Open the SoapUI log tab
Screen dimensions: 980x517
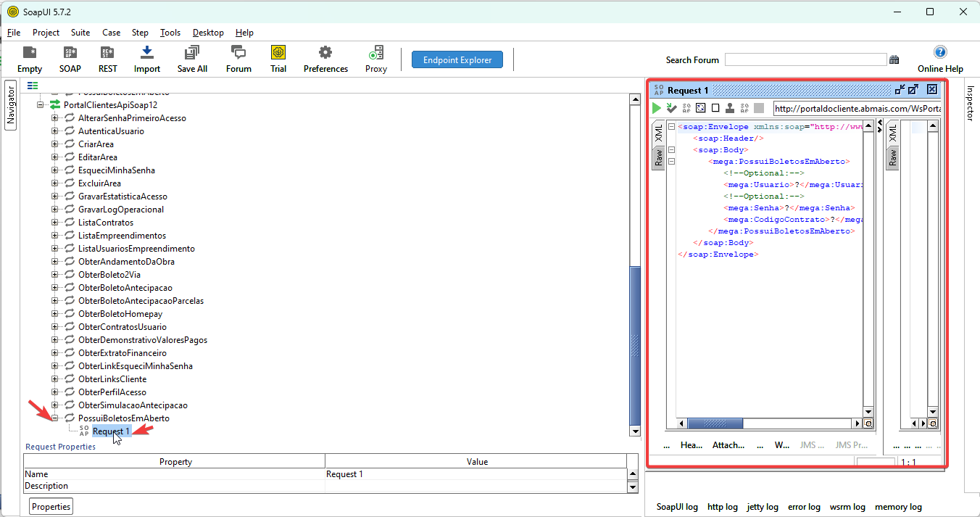[677, 507]
